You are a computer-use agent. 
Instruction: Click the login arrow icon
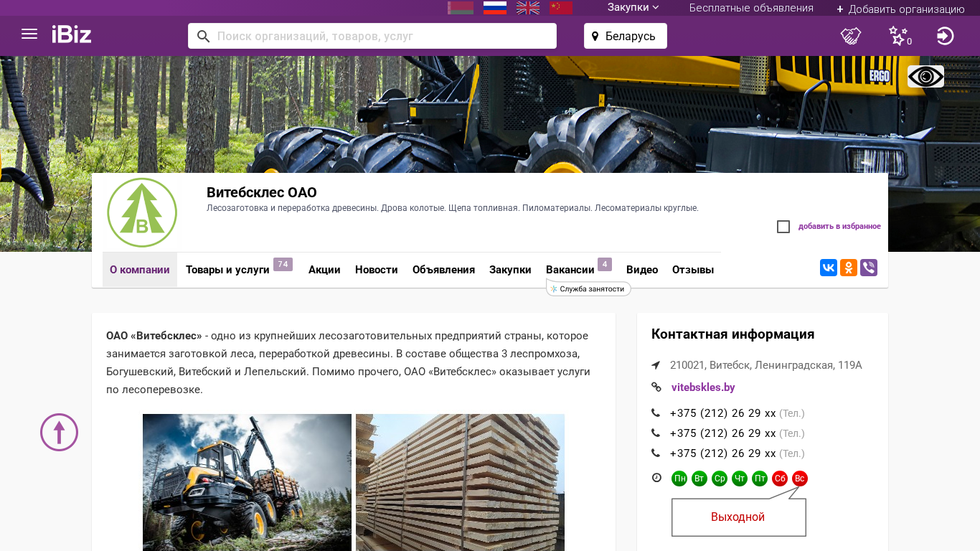point(945,36)
